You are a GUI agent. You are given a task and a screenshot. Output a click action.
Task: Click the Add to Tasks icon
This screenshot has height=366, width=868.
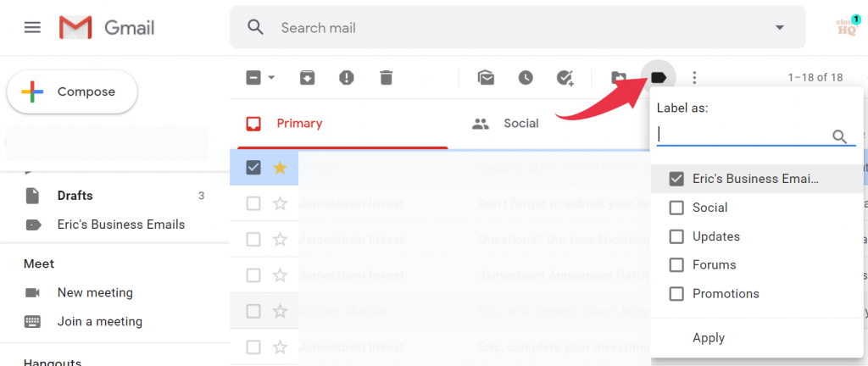tap(565, 78)
